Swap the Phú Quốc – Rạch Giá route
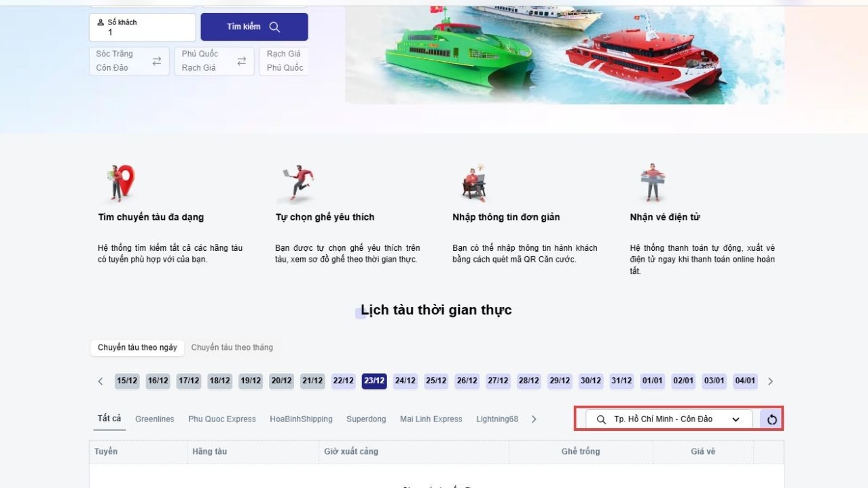868x488 pixels. [241, 61]
